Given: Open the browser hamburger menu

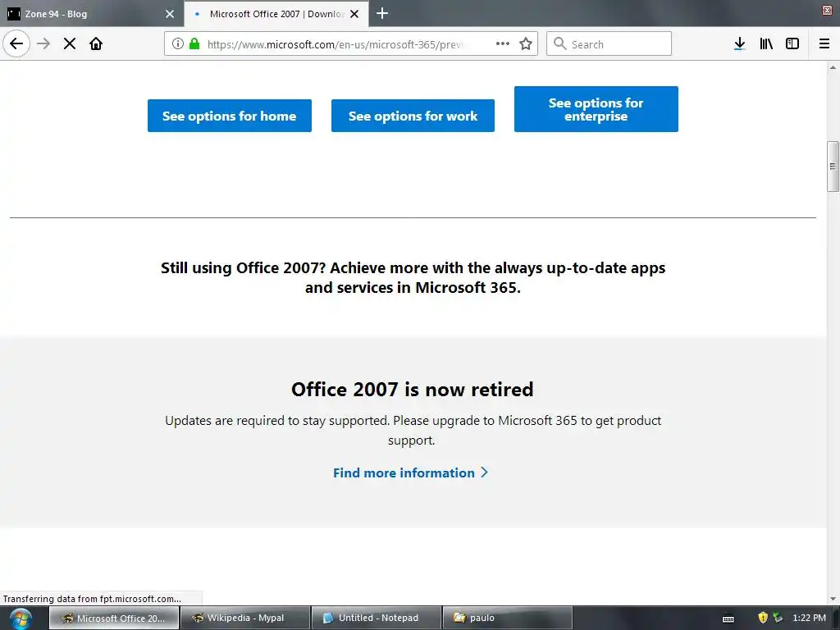Looking at the screenshot, I should (824, 44).
